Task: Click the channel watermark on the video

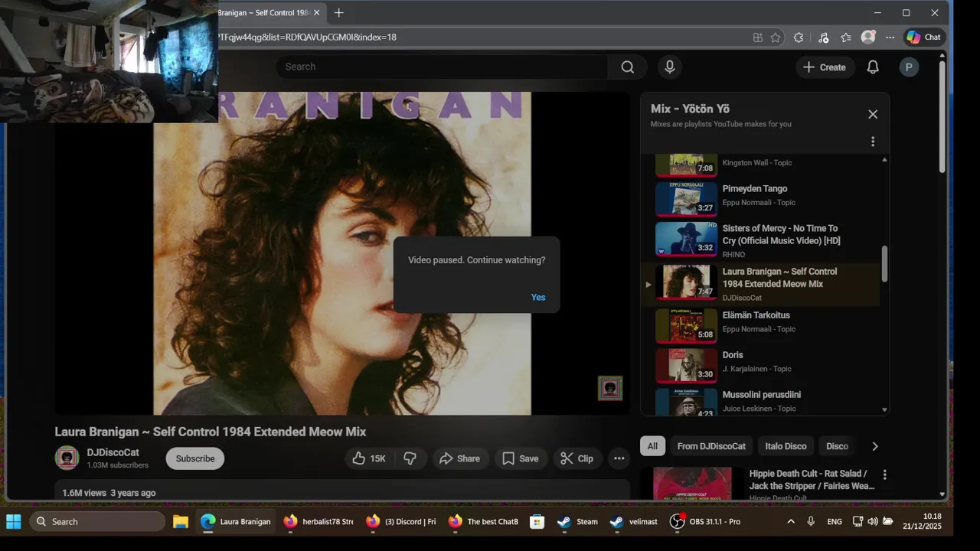Action: 610,388
